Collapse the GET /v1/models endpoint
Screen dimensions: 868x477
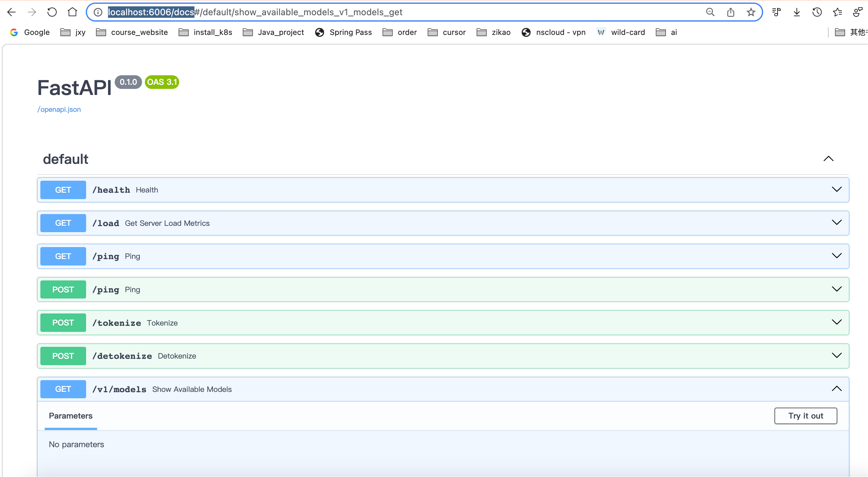coord(837,389)
